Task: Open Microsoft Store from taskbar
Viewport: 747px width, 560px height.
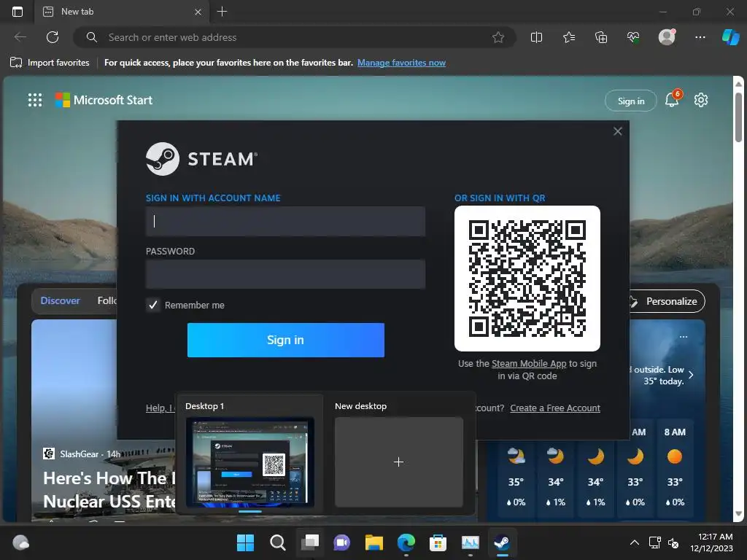Action: (438, 542)
